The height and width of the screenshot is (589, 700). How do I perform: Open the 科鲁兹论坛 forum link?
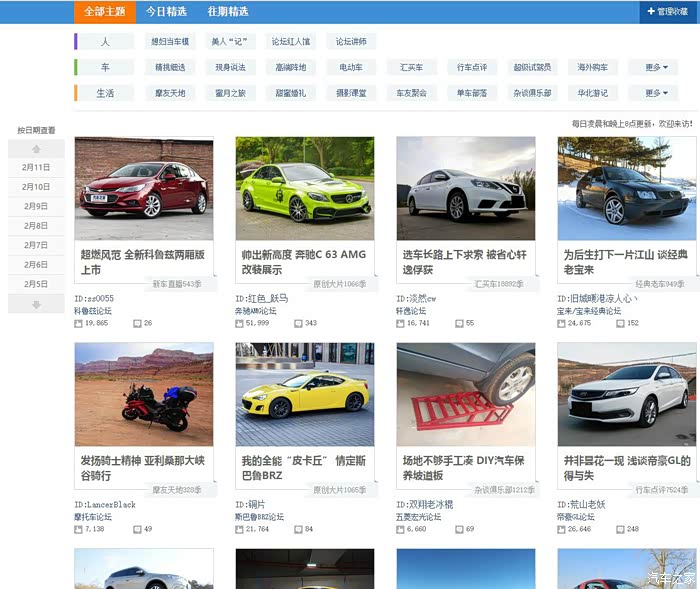[x=93, y=311]
